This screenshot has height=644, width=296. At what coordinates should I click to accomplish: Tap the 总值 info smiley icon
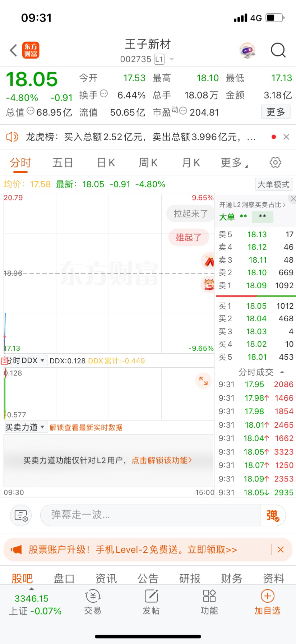point(31,111)
